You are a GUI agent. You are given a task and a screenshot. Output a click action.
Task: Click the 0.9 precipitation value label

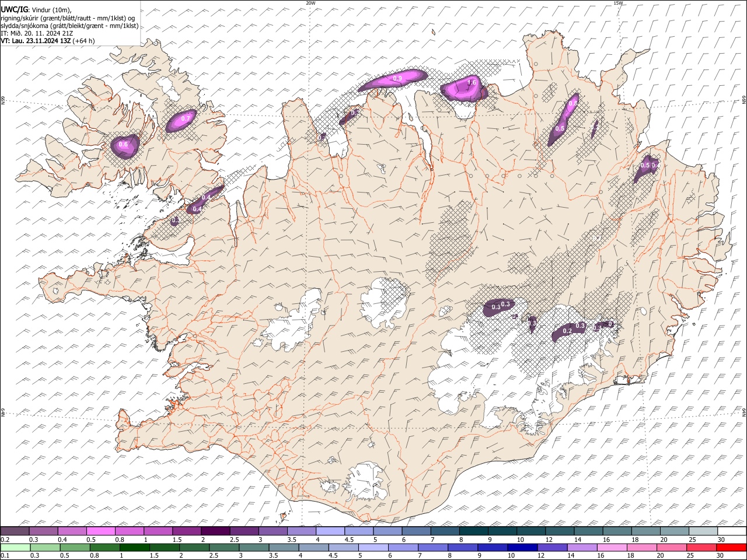(397, 78)
